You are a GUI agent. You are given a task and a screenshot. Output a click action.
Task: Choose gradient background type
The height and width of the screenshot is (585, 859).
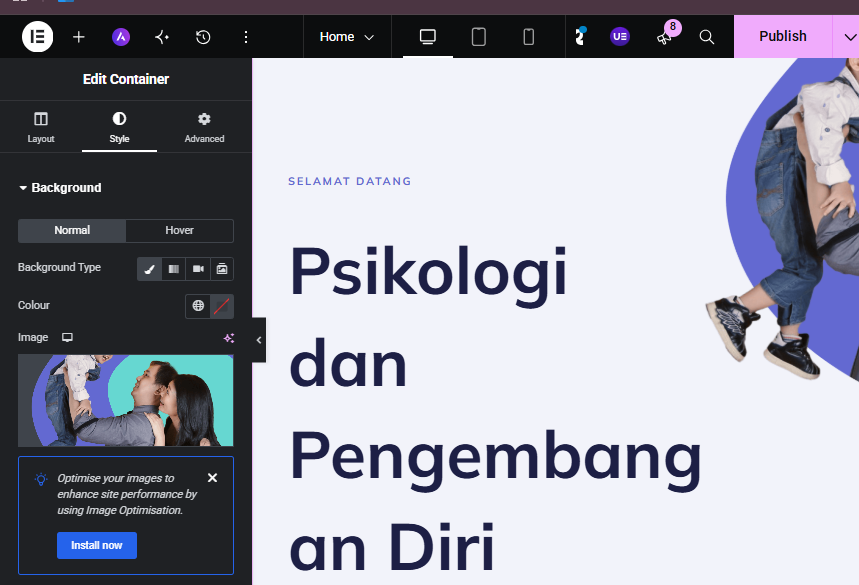click(x=174, y=269)
